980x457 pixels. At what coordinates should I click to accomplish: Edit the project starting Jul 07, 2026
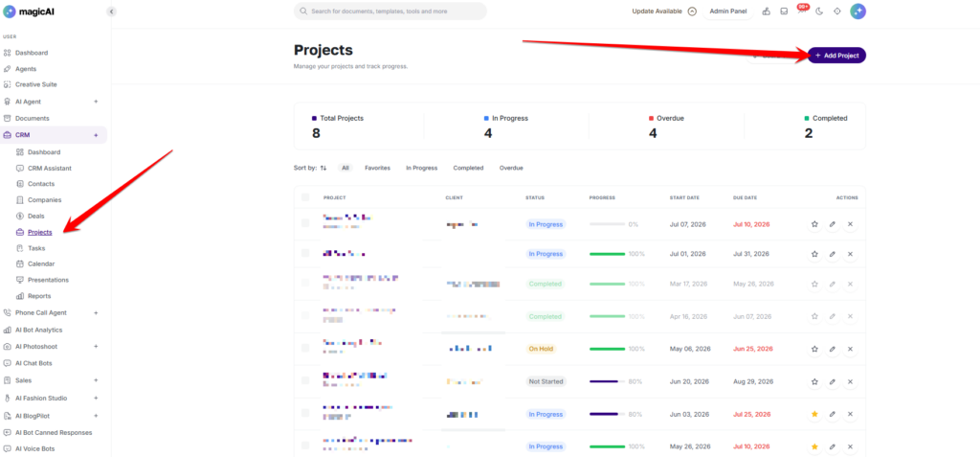(832, 224)
